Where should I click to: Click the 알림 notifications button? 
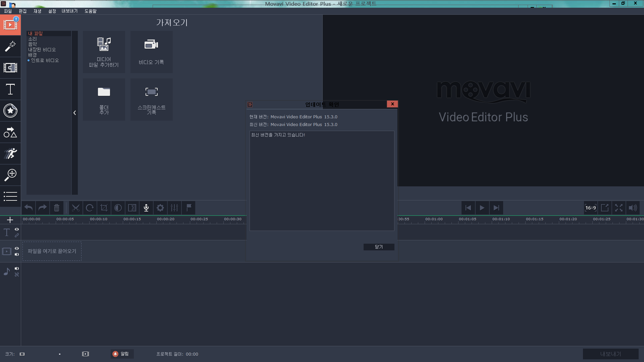coord(122,354)
